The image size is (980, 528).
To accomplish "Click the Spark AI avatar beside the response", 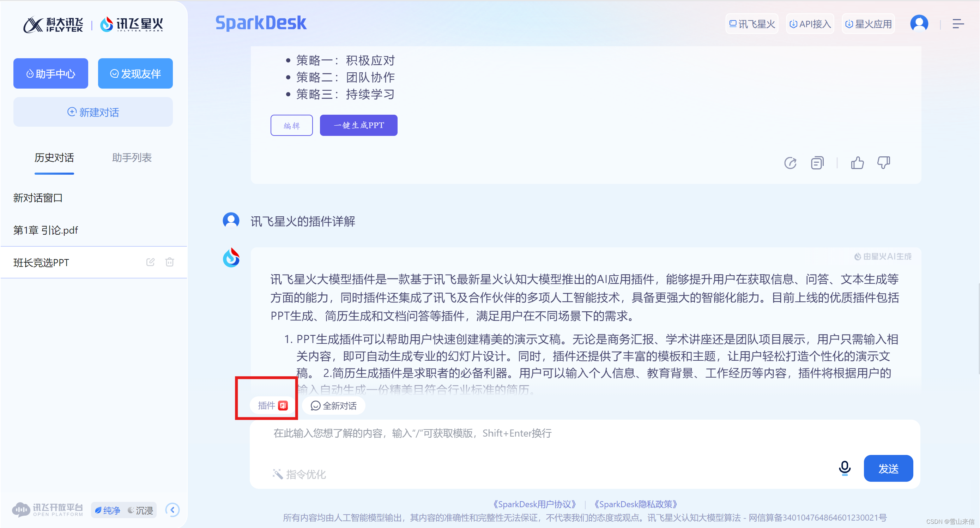I will (231, 258).
